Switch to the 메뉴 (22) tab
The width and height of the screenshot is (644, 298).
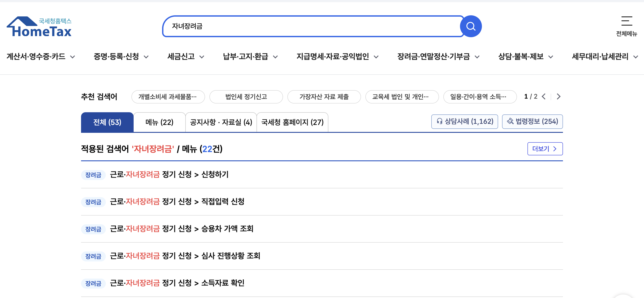pyautogui.click(x=159, y=122)
